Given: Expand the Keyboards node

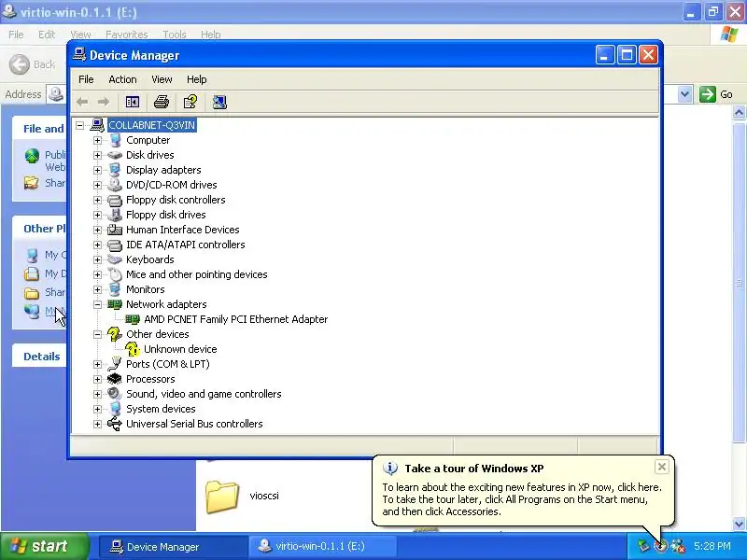Looking at the screenshot, I should [x=98, y=259].
